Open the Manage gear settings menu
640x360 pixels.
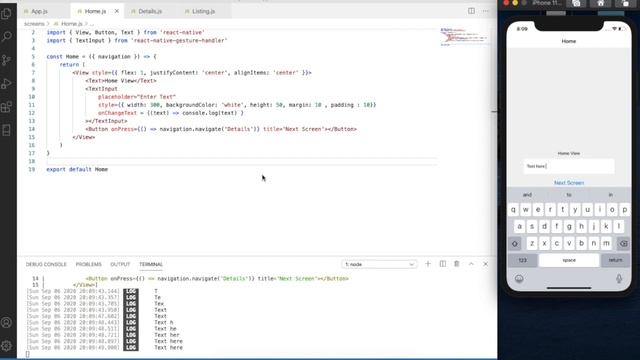coord(7,346)
